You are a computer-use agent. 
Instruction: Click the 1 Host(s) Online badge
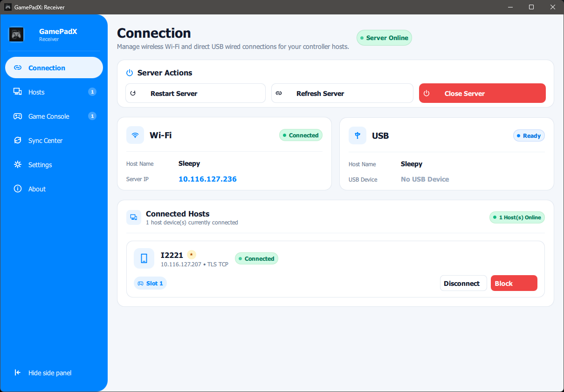coord(517,217)
